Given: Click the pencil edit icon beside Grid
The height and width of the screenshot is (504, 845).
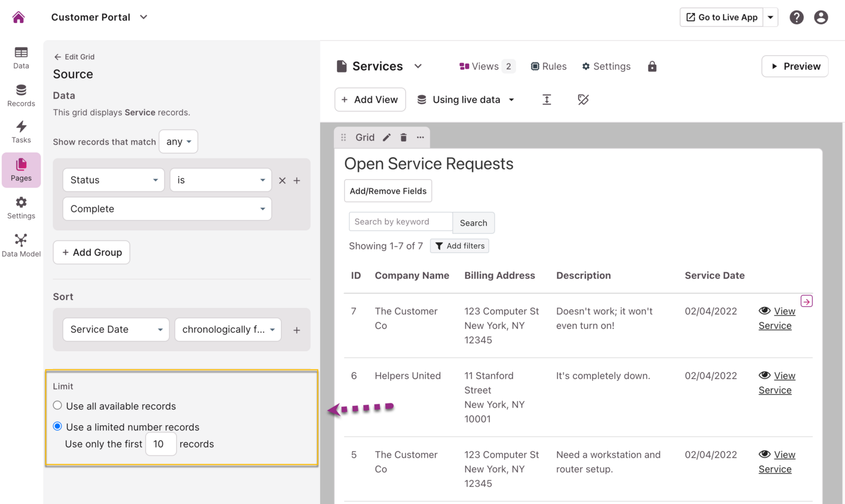Looking at the screenshot, I should coord(386,137).
